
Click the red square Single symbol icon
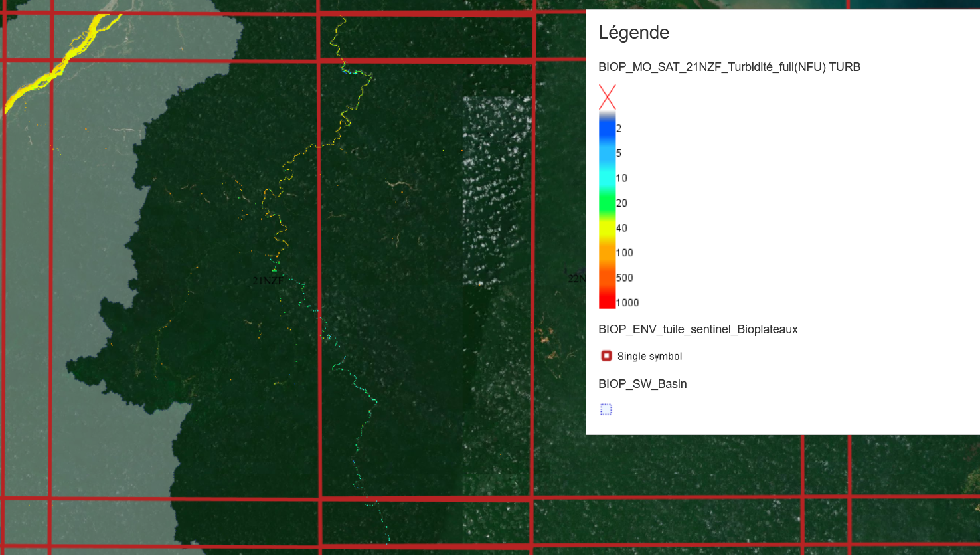tap(606, 356)
